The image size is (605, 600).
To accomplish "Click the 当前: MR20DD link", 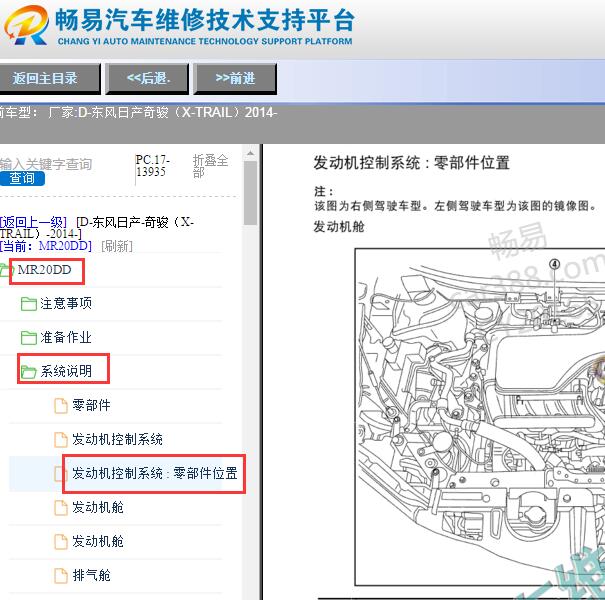I will coord(46,246).
